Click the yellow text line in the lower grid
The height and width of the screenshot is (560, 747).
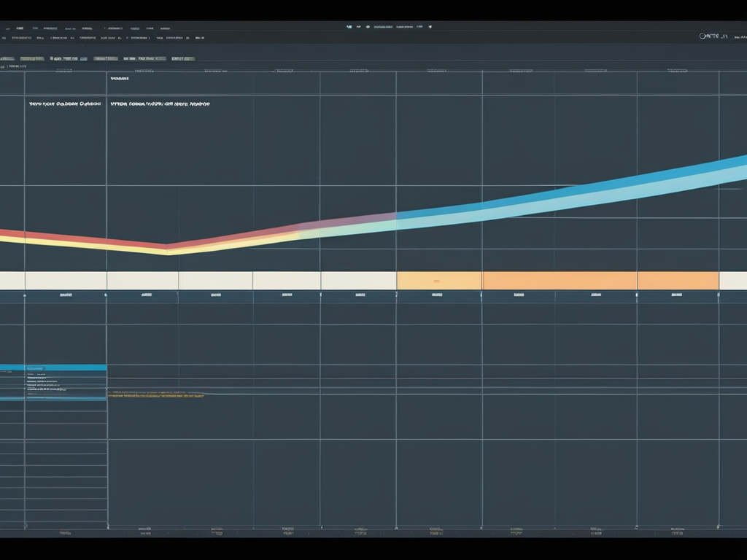tap(156, 394)
